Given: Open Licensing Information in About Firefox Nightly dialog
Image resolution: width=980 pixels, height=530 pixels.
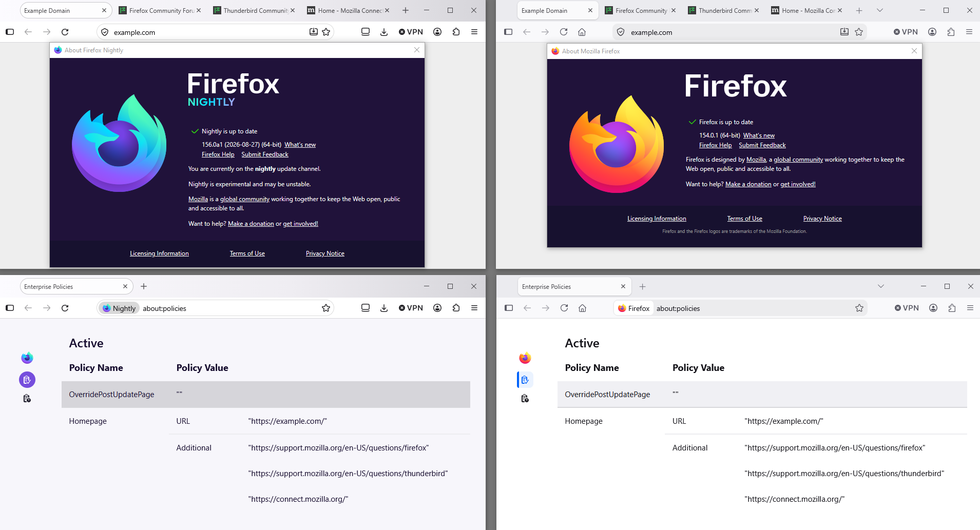Looking at the screenshot, I should (159, 253).
